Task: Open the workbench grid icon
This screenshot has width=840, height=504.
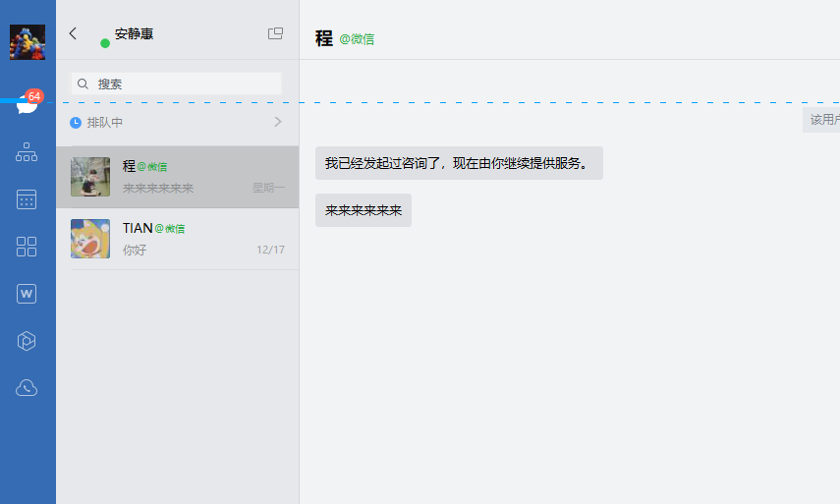Action: [x=27, y=247]
